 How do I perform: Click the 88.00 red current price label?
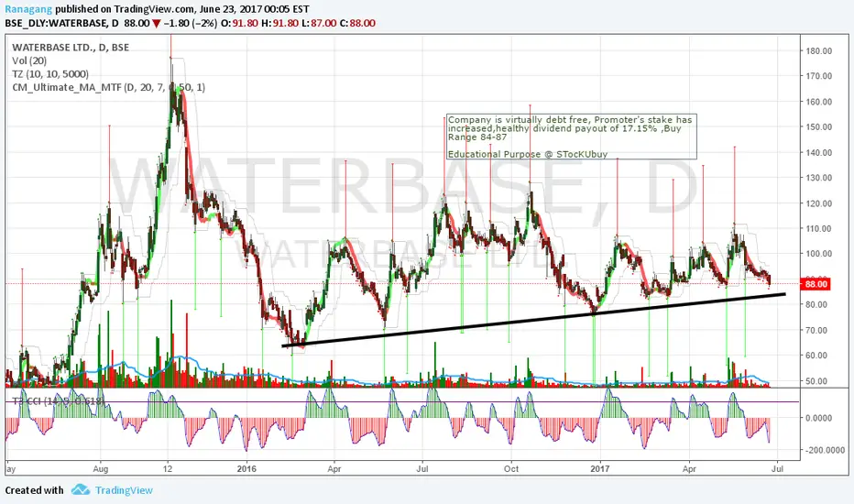click(816, 284)
